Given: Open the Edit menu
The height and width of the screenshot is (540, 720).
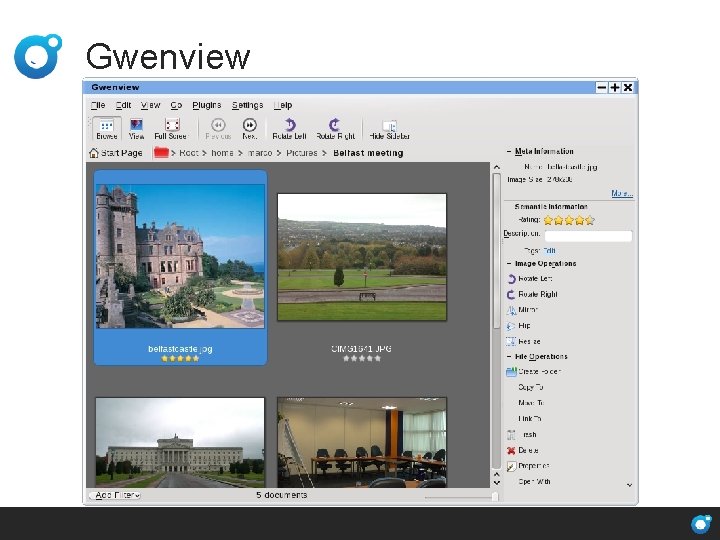Looking at the screenshot, I should 124,105.
